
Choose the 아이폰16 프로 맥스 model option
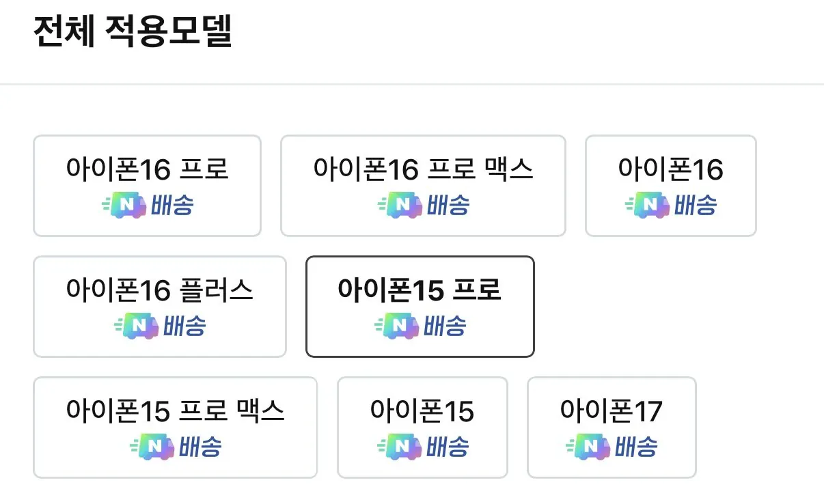423,169
